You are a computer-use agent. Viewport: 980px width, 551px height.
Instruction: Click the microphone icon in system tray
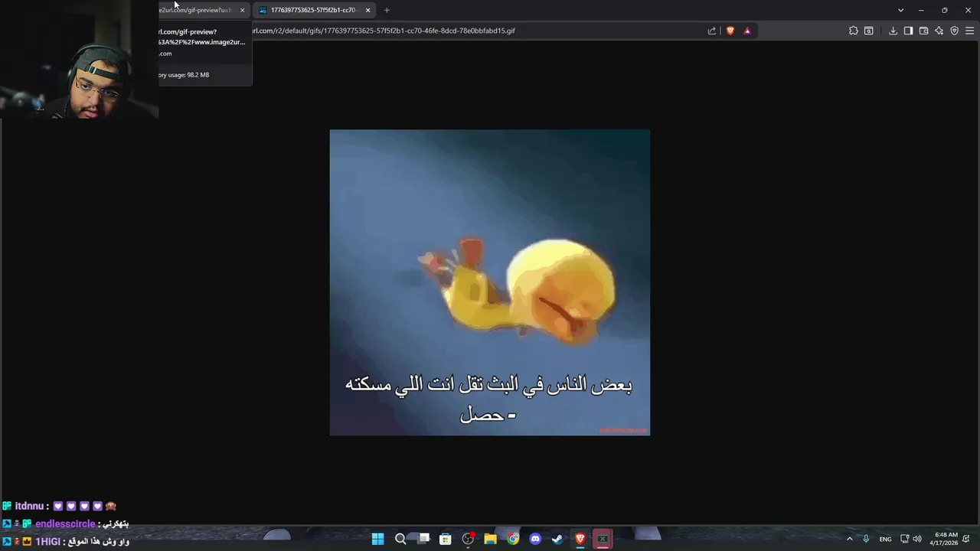[x=866, y=539]
